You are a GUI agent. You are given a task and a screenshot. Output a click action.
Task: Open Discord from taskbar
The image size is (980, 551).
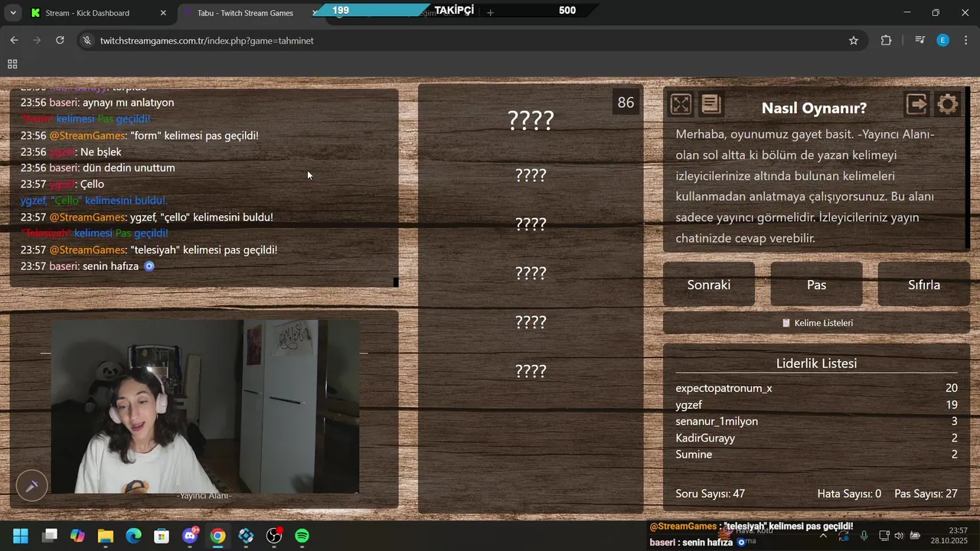click(x=190, y=536)
